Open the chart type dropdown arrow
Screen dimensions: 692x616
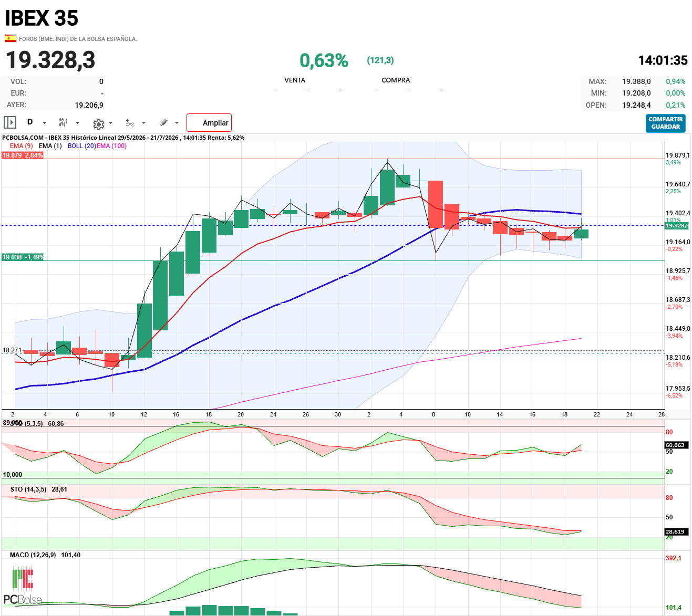pos(77,123)
